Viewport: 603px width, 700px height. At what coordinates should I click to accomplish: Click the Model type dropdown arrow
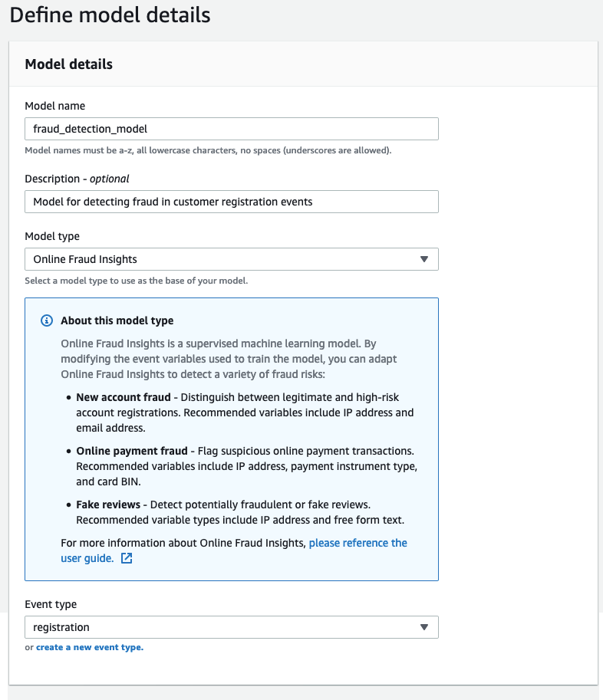click(424, 259)
